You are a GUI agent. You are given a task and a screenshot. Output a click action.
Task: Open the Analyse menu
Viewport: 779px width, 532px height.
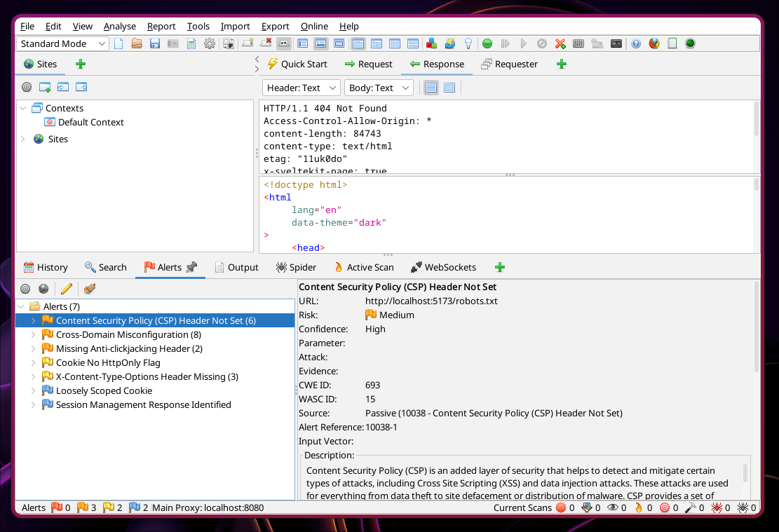pyautogui.click(x=120, y=27)
